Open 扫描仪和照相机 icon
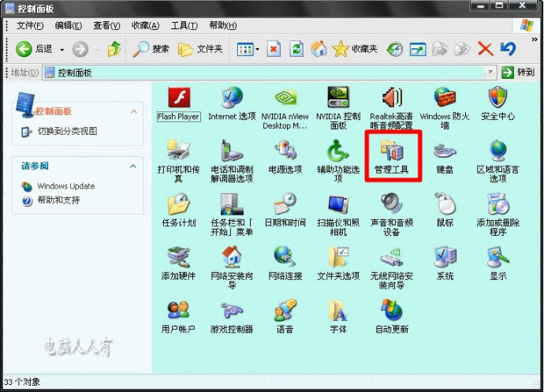Viewport: 544px width, 392px height. (338, 215)
